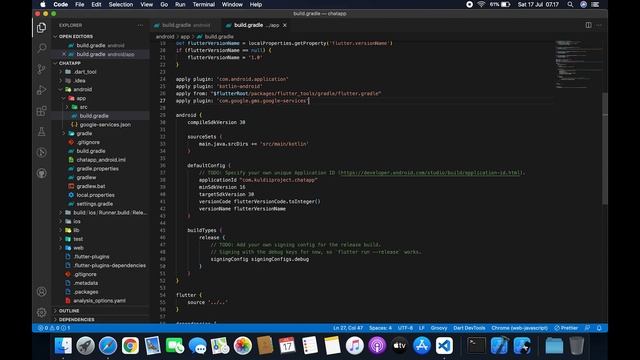
Task: Open settings.gradle file
Action: point(95,204)
